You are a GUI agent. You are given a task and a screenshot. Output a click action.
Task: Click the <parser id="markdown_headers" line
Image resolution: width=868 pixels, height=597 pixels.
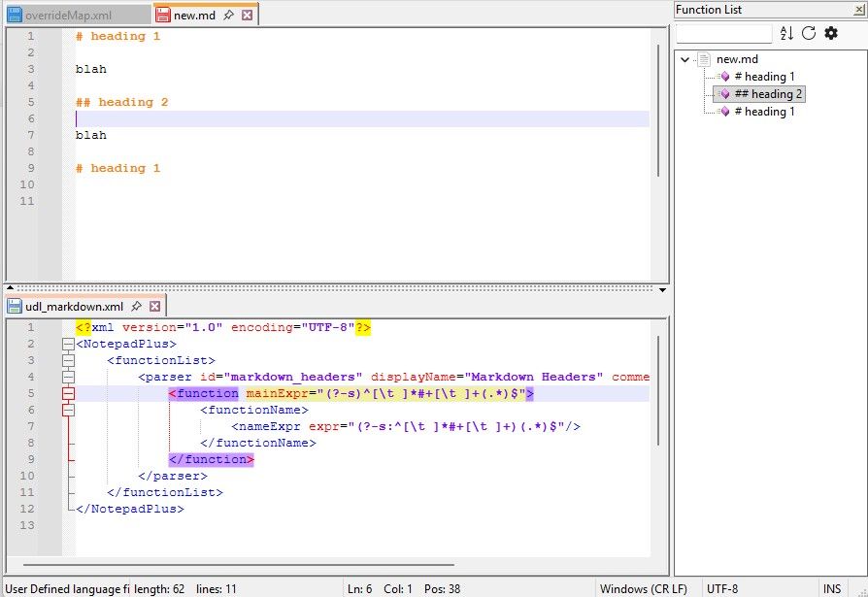393,378
